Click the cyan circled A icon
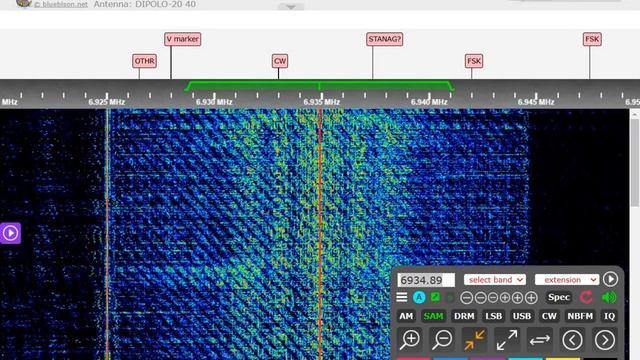This screenshot has height=360, width=640. pyautogui.click(x=419, y=298)
